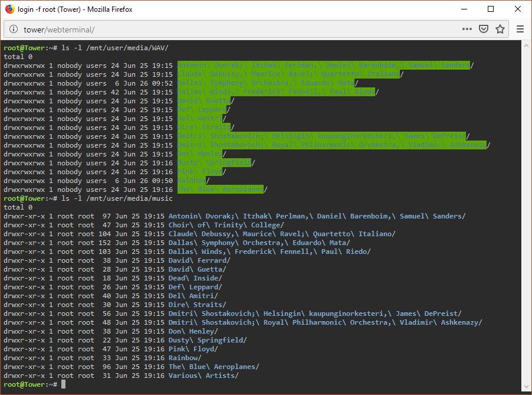
Task: Click the 'Dallas\ Winds' entry in music listing
Action: point(270,252)
